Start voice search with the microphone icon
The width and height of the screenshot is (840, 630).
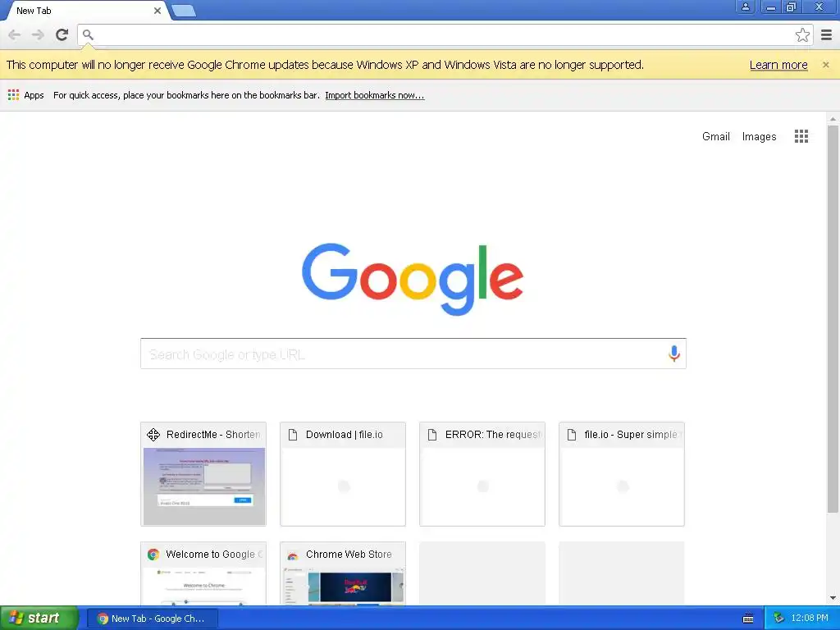[674, 354]
